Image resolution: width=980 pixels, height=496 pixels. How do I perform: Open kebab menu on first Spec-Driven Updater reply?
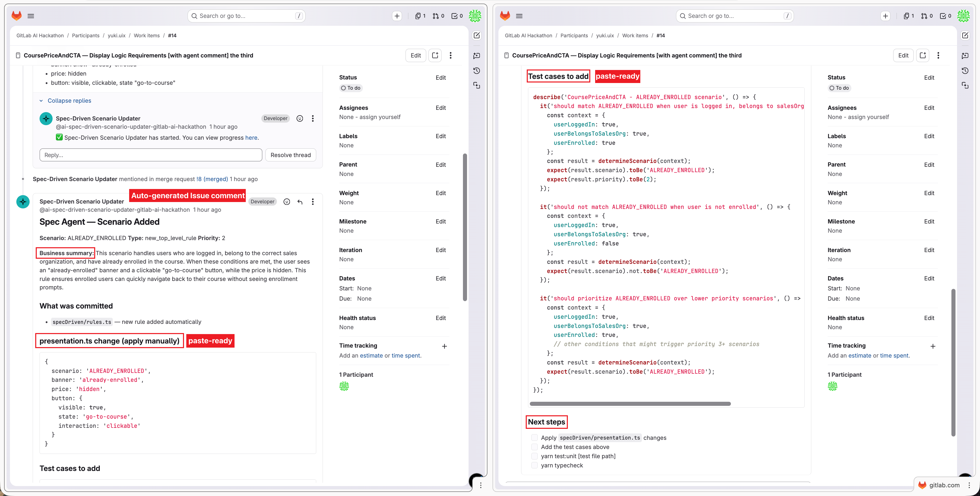(313, 119)
